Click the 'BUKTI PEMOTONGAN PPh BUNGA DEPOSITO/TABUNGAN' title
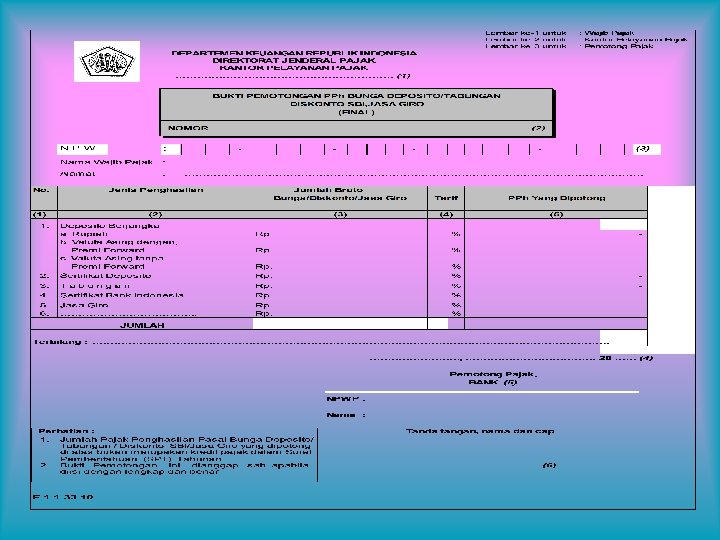The image size is (720, 540). pyautogui.click(x=356, y=96)
